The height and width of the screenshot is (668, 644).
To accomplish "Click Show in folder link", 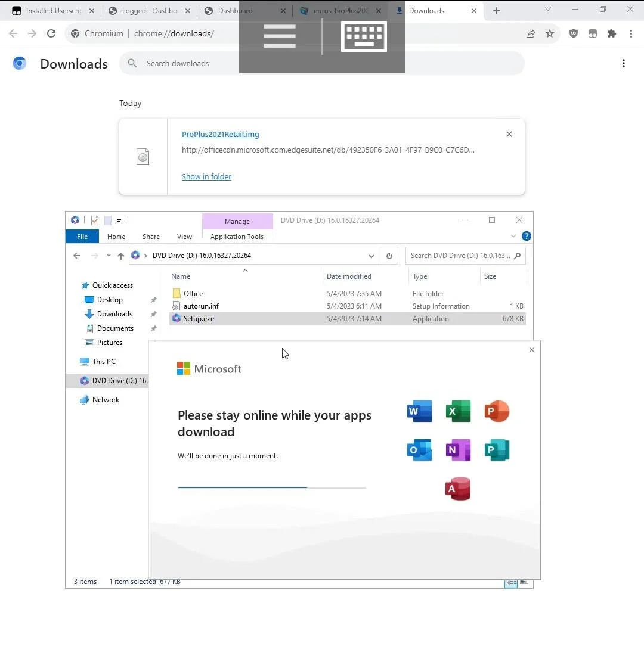I will pyautogui.click(x=206, y=176).
